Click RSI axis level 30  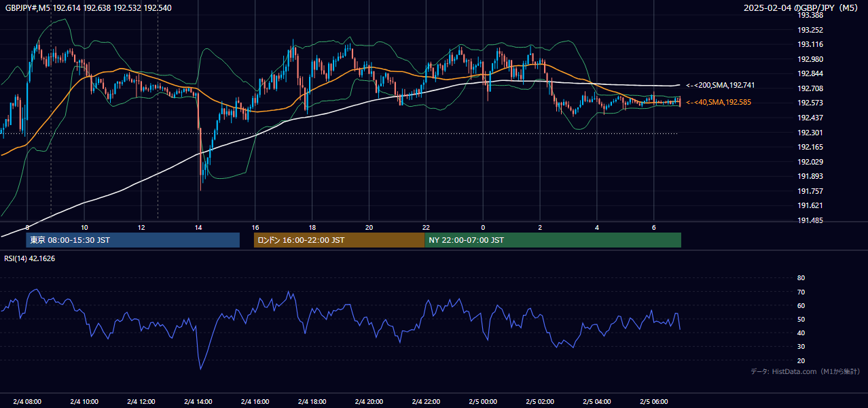pos(801,347)
